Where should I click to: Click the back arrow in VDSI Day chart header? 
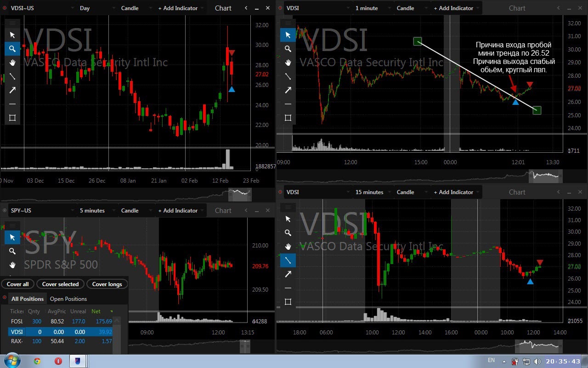pyautogui.click(x=246, y=8)
